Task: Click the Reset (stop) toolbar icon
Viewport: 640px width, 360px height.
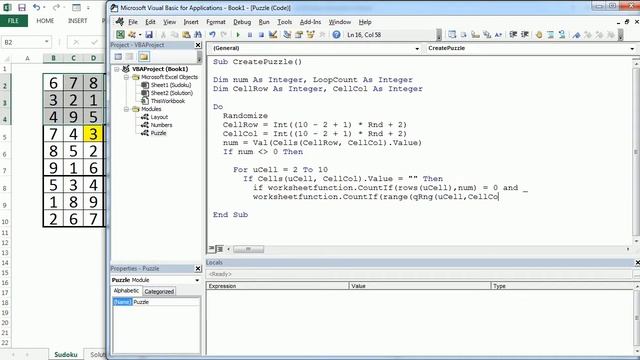Action: (261, 35)
